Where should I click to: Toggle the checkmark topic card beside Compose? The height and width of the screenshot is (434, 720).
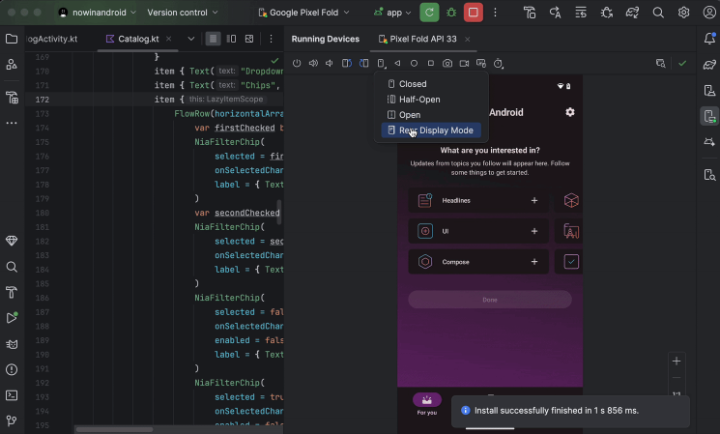571,262
